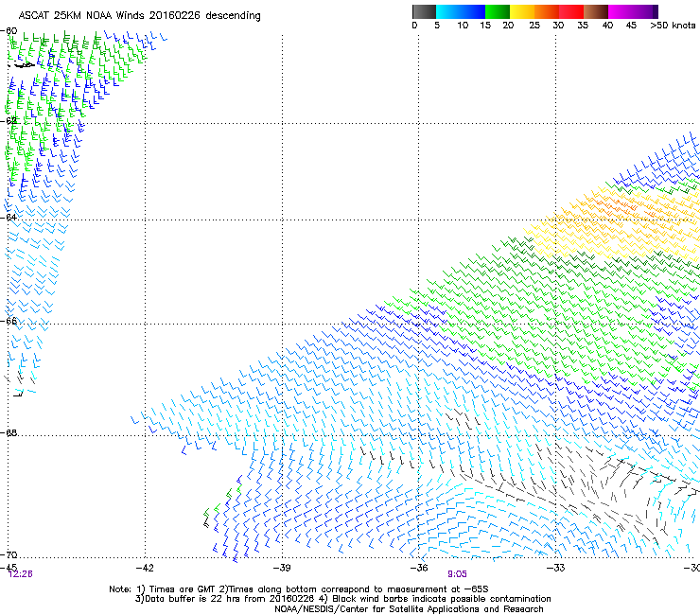Click the -39 longitude axis label
This screenshot has height=615, width=700.
(282, 568)
